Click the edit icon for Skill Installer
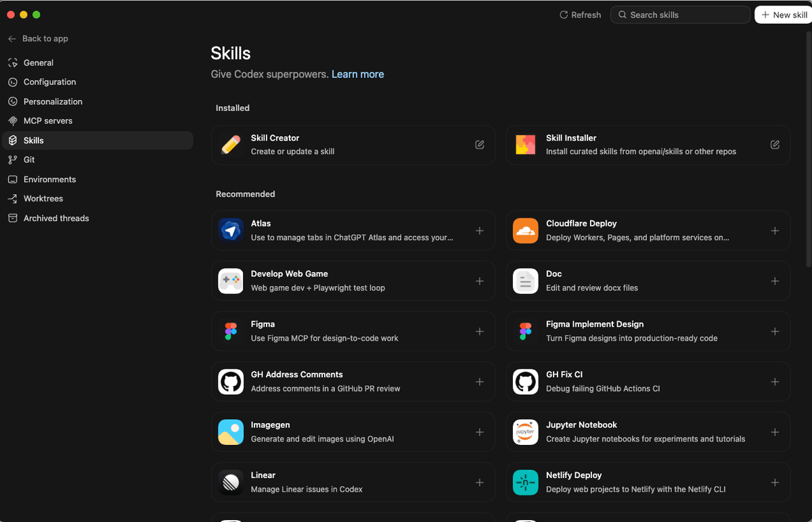 click(x=775, y=145)
